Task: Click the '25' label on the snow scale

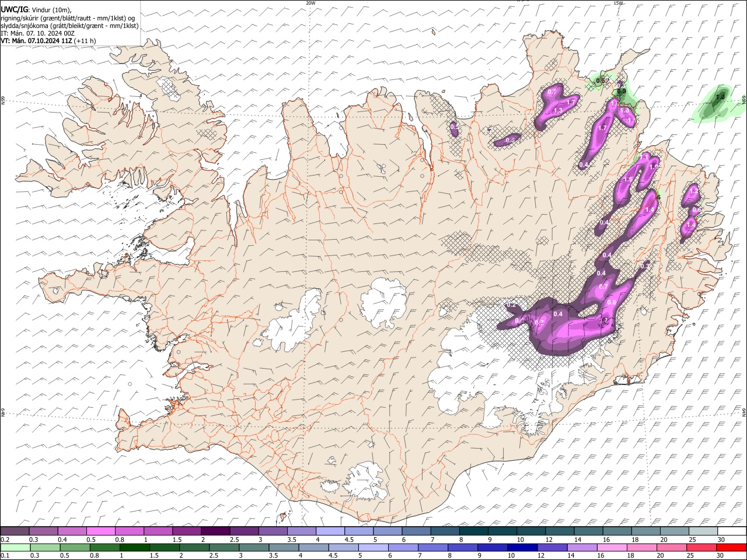Action: pos(692,540)
